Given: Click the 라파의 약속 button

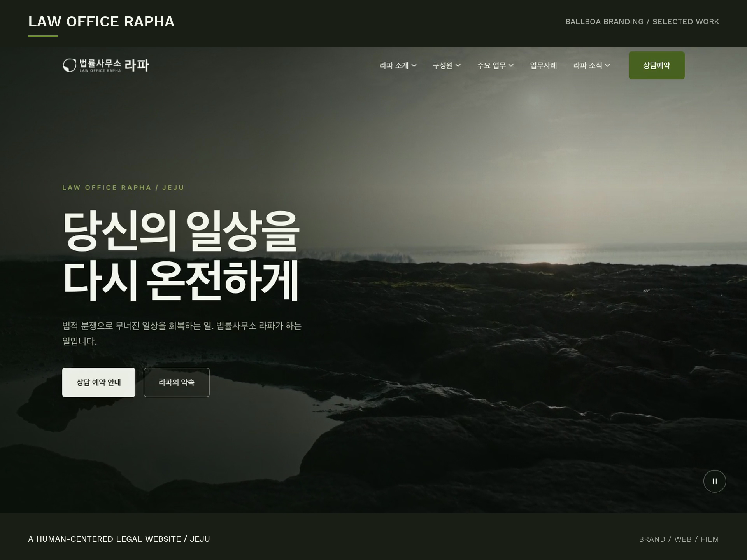Looking at the screenshot, I should 177,382.
